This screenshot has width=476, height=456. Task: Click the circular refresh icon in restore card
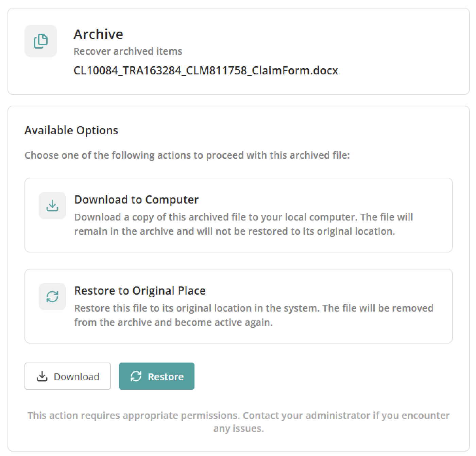[x=52, y=297]
